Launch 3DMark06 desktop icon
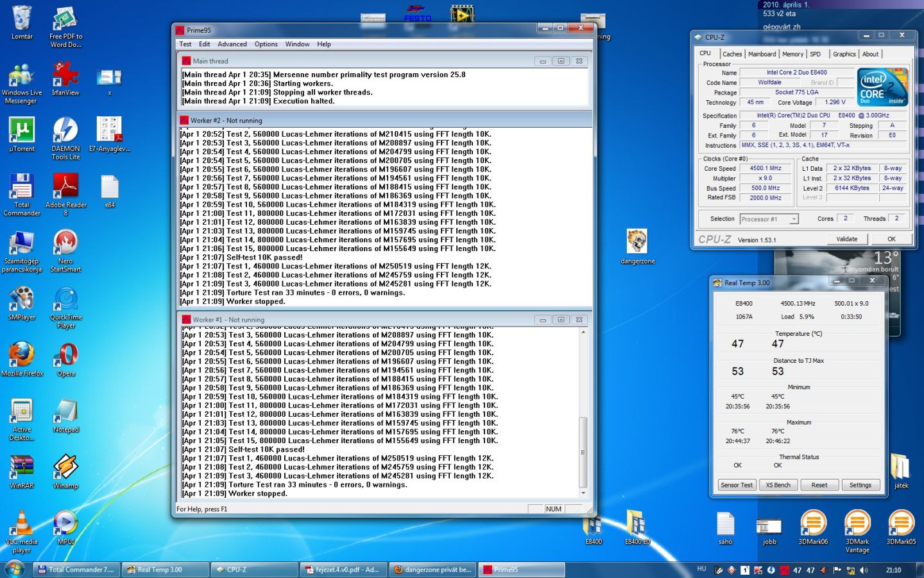The height and width of the screenshot is (578, 924). (813, 528)
